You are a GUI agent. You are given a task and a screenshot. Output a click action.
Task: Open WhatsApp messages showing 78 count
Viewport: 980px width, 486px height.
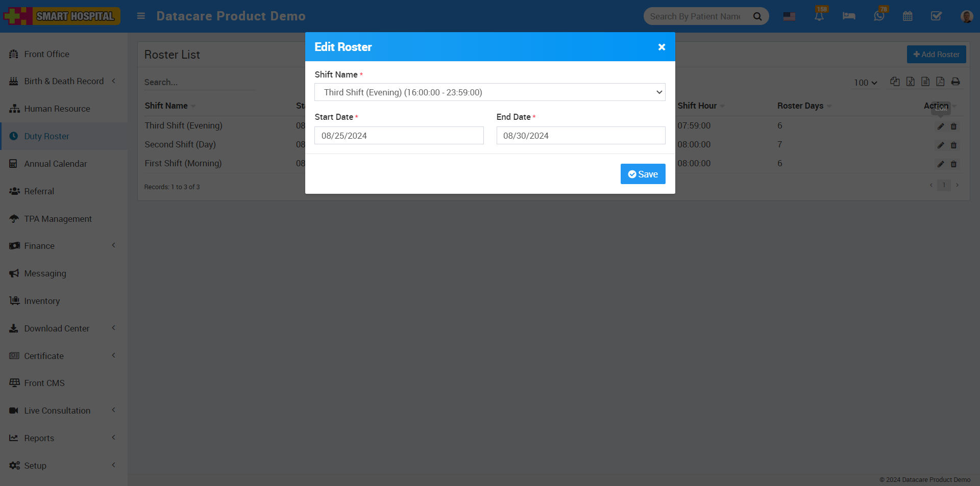click(878, 16)
